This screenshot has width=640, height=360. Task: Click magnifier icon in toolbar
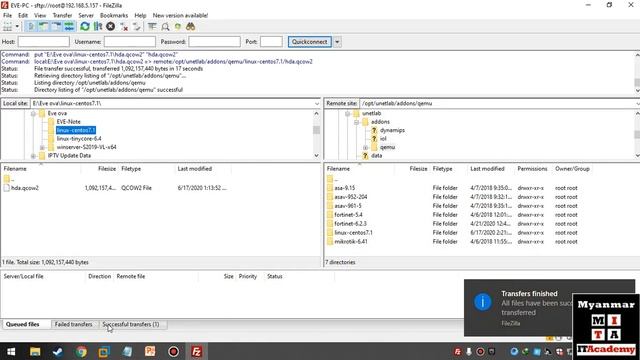(165, 27)
